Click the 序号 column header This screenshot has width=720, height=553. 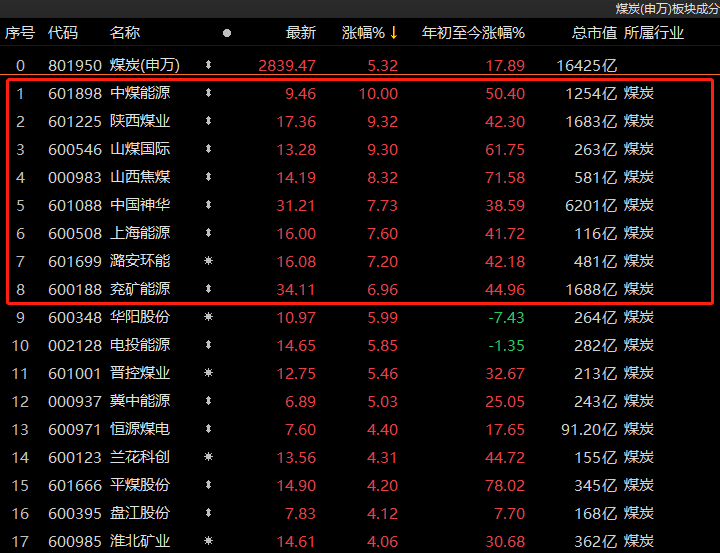pos(20,33)
